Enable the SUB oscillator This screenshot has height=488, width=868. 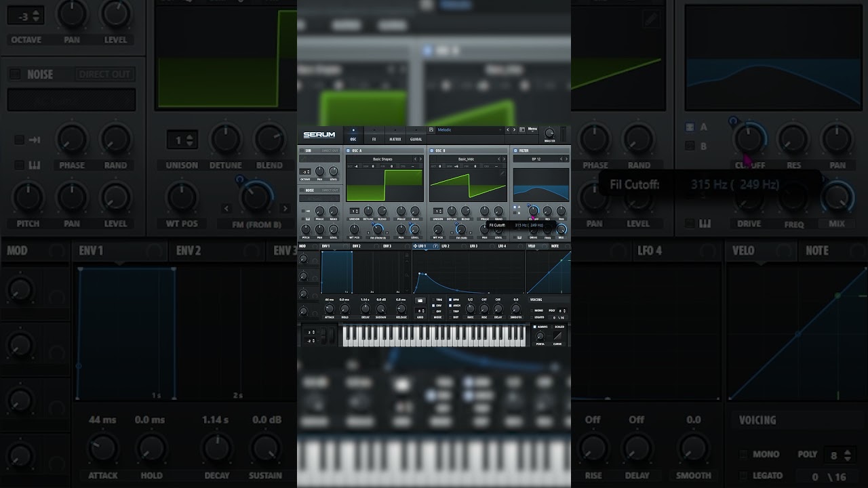point(302,150)
